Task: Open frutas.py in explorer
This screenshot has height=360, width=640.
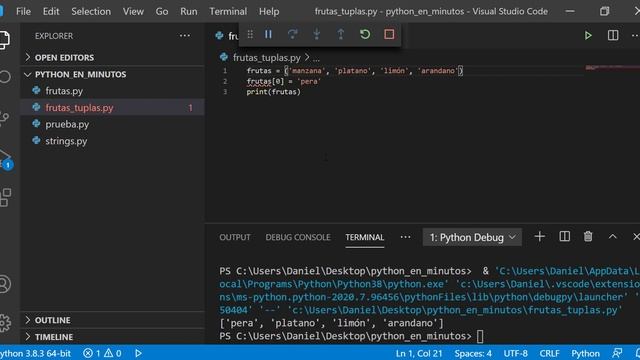Action: click(x=112, y=91)
